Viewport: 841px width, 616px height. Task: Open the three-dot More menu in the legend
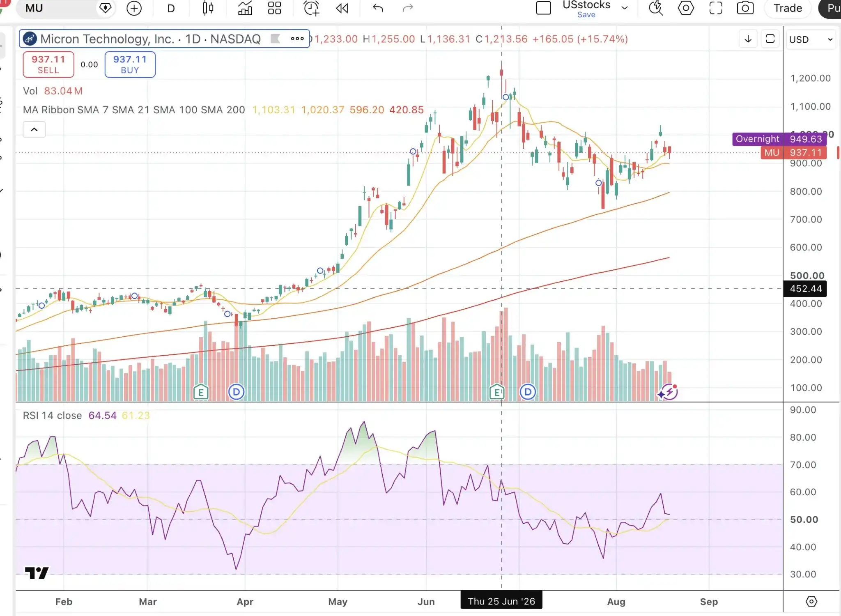click(x=297, y=39)
